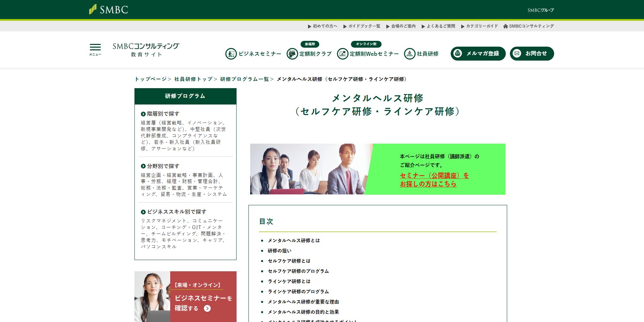Viewport: 644px width, 322px height.
Task: Click the red セミナー（公開講座）link
Action: 434,180
